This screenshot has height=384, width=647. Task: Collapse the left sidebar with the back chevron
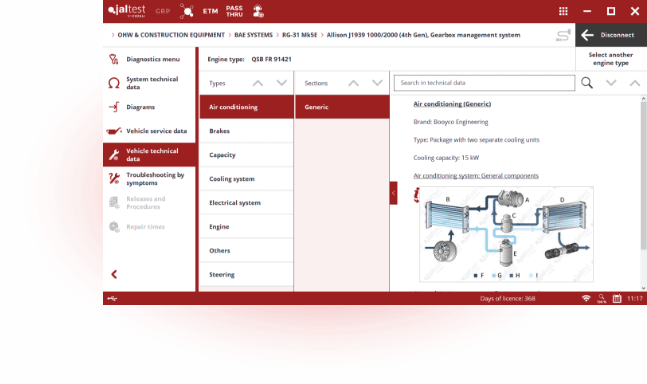point(114,274)
